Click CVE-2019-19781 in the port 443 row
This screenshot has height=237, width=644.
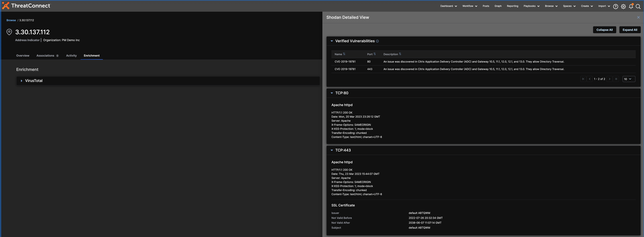click(345, 69)
